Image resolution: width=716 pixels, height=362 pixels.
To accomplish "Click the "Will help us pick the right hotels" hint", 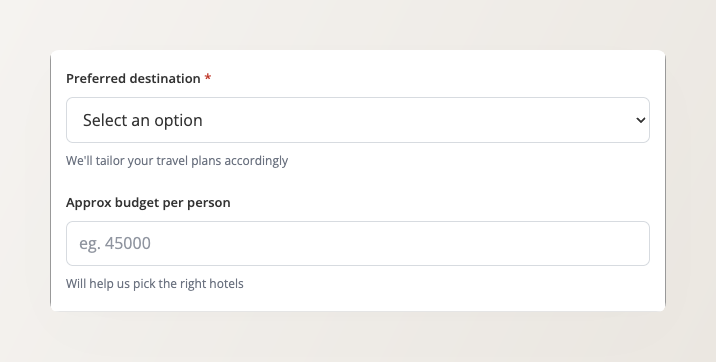I will [155, 283].
